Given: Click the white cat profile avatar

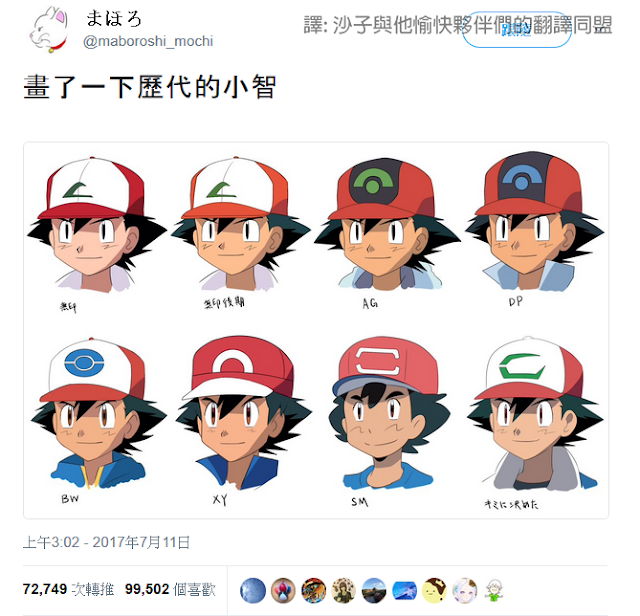Looking at the screenshot, I should 48,29.
